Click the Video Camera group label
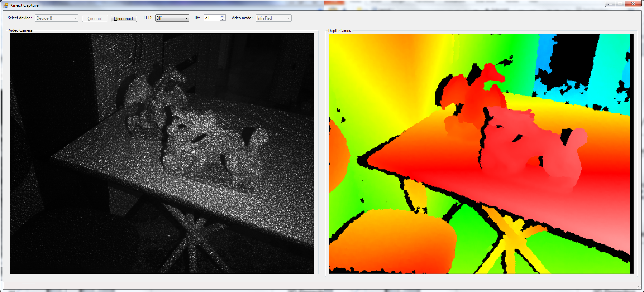The image size is (644, 292). (x=21, y=30)
